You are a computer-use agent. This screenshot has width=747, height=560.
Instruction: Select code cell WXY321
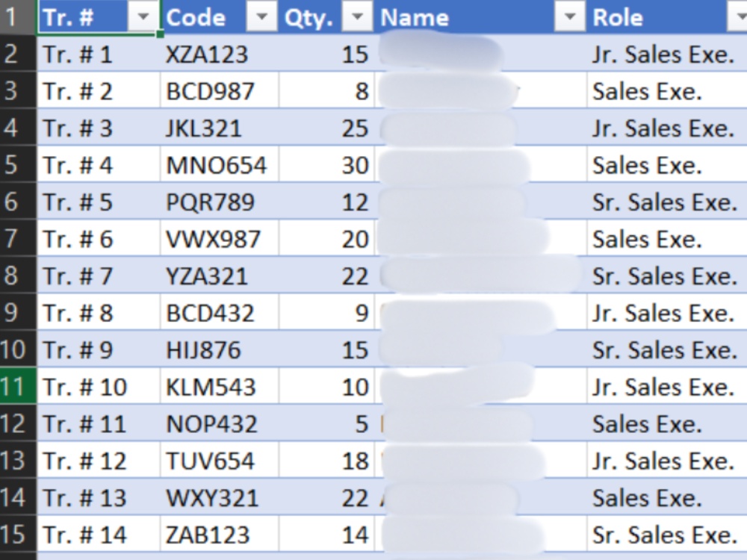pos(220,497)
